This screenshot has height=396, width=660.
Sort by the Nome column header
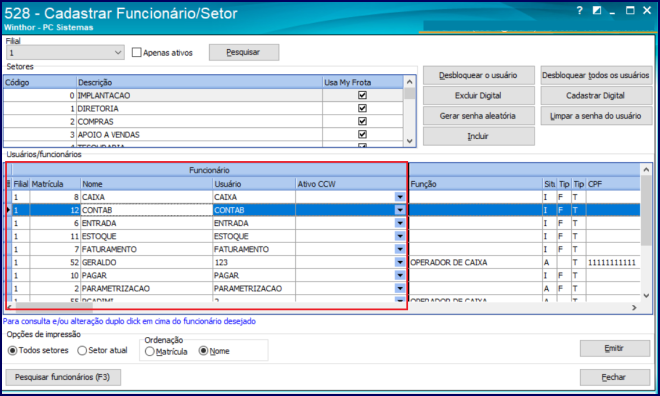coord(146,184)
